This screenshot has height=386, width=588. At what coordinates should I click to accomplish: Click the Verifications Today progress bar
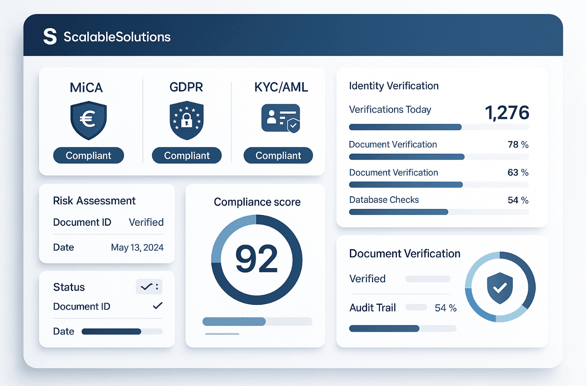439,127
